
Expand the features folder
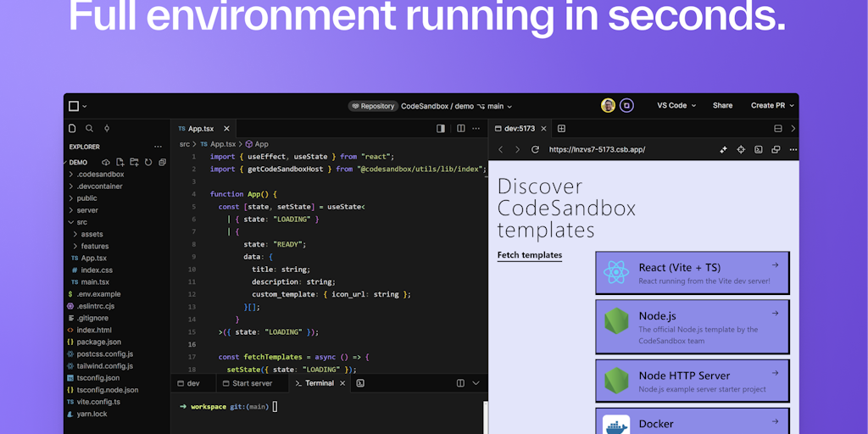tap(90, 247)
